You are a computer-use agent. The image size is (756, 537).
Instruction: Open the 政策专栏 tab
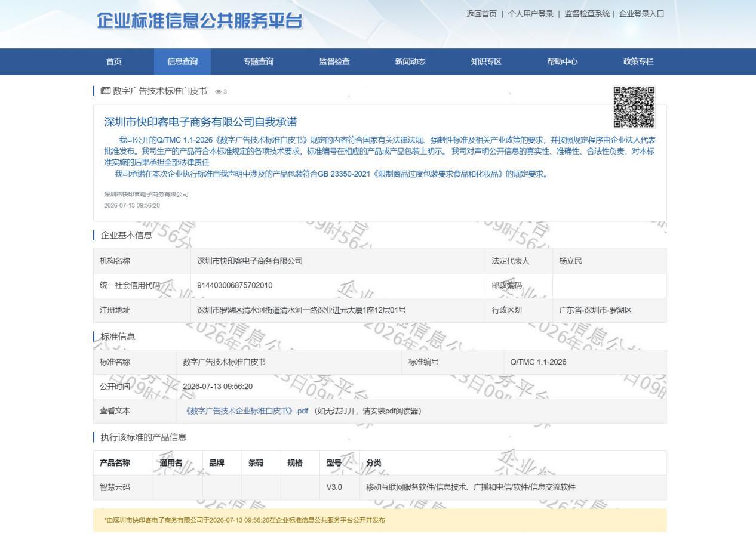pyautogui.click(x=638, y=61)
